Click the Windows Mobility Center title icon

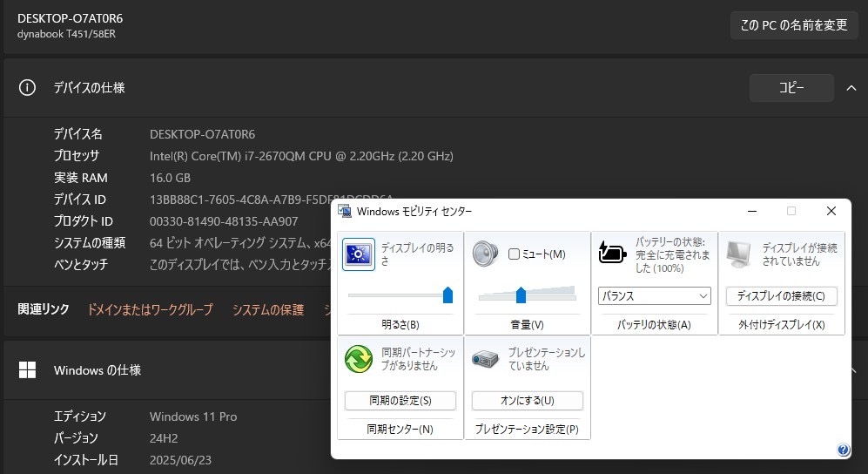344,211
